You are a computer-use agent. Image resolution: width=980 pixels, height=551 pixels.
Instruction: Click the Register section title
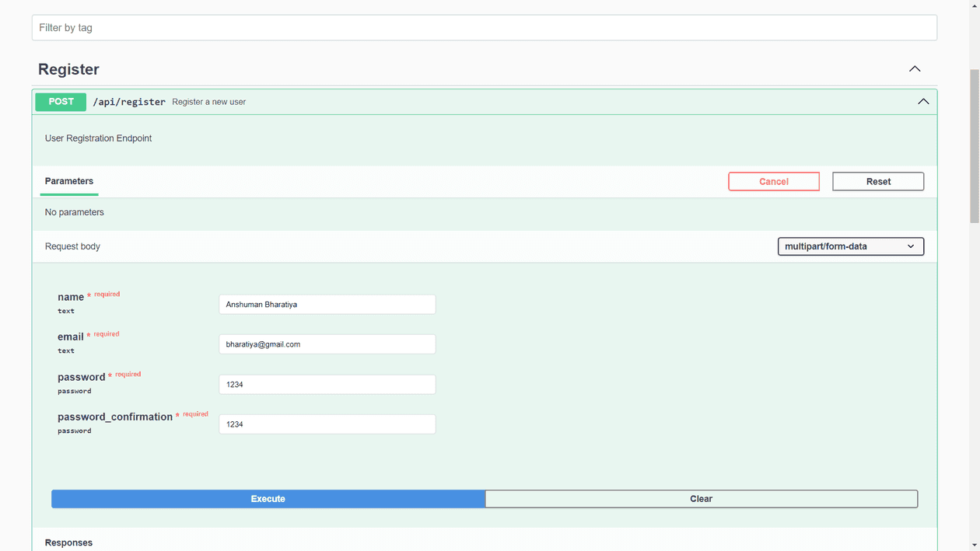tap(68, 69)
